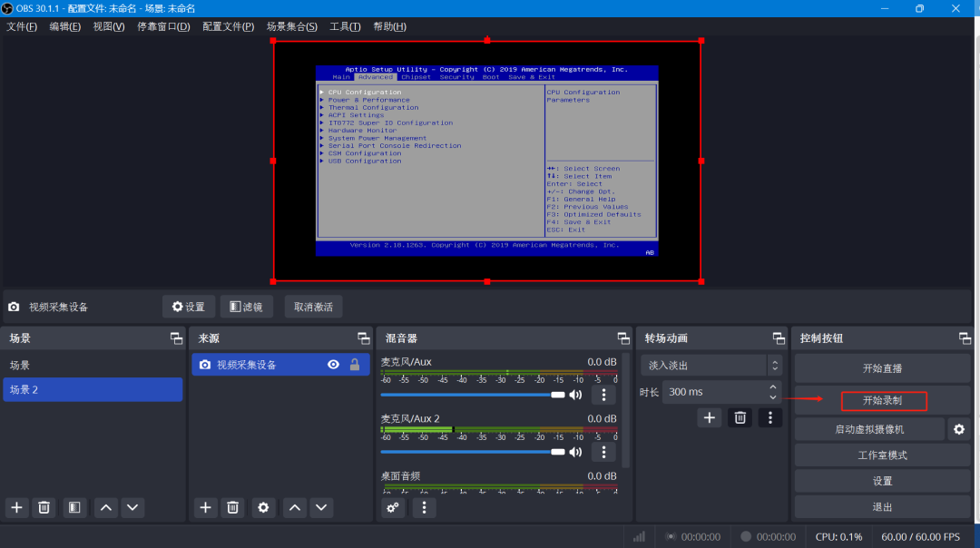
Task: Click the OBS logo in the title bar
Action: 7,8
